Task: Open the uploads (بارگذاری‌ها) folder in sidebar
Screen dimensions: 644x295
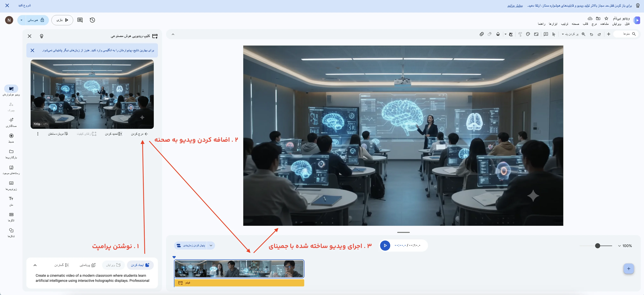Action: pyautogui.click(x=11, y=154)
